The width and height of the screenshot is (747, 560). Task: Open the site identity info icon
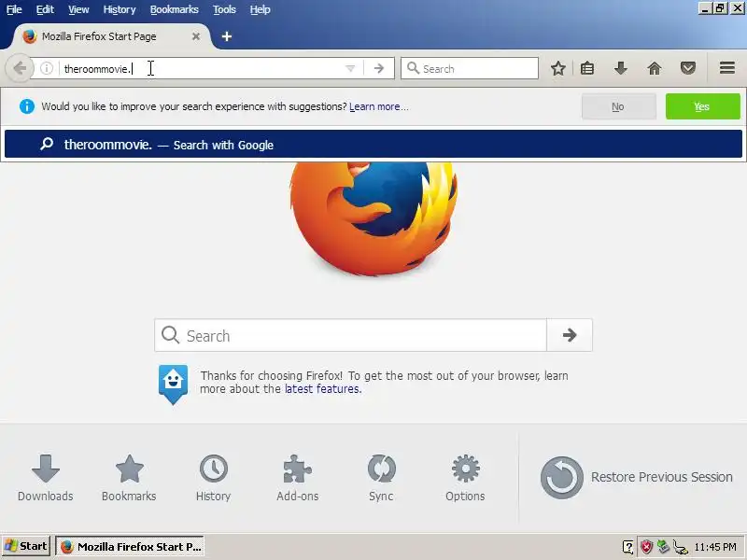46,68
